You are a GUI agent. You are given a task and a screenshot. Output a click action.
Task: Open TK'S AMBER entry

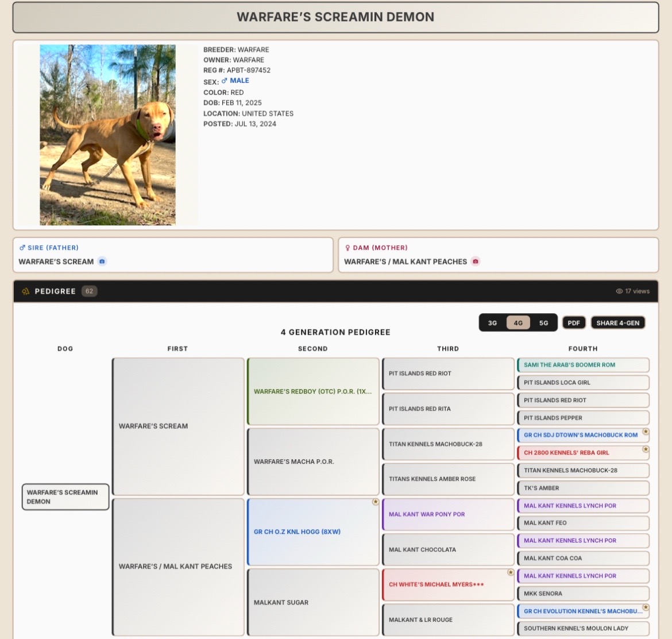pos(583,488)
